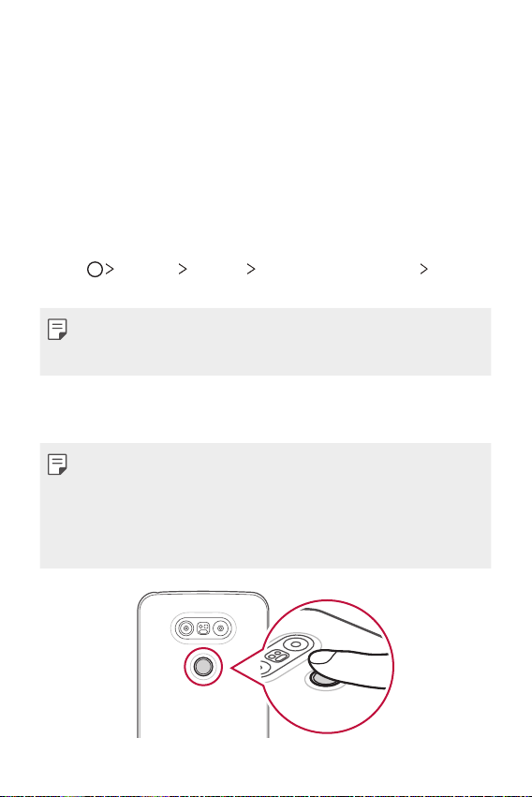
Task: Click the chevron right after the home circle
Action: point(110,269)
